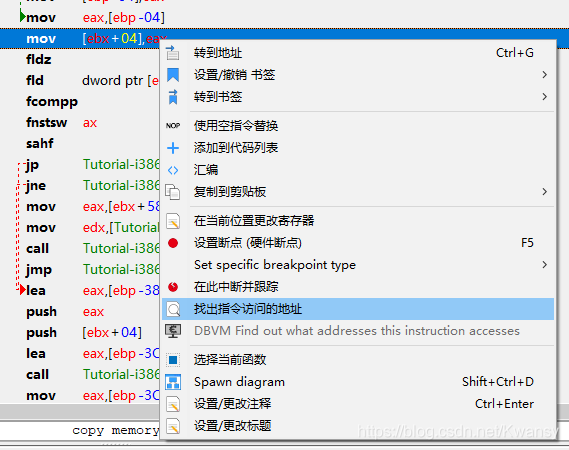
Task: Click the Spawn diagram icon
Action: click(x=173, y=382)
